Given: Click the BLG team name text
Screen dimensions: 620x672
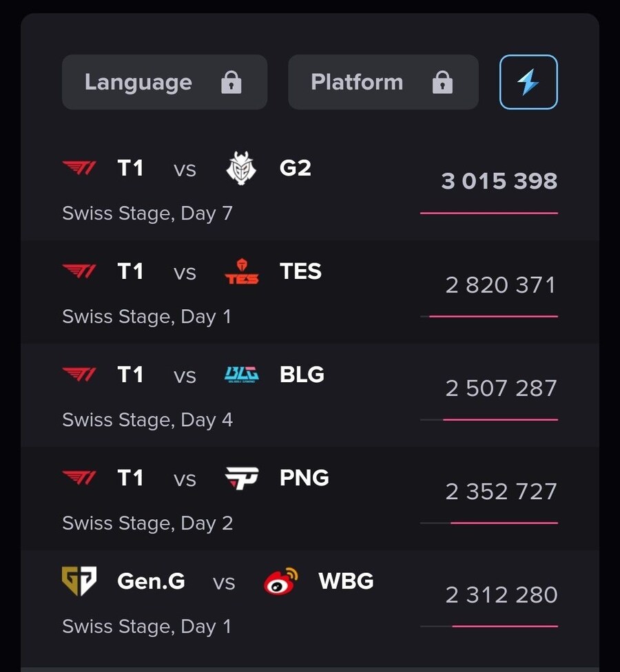Looking at the screenshot, I should 302,375.
